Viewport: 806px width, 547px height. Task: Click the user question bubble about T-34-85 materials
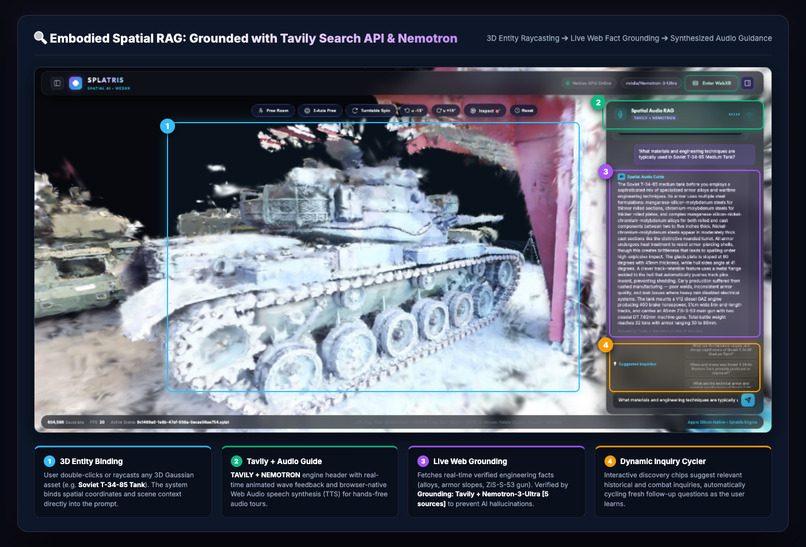pos(693,154)
